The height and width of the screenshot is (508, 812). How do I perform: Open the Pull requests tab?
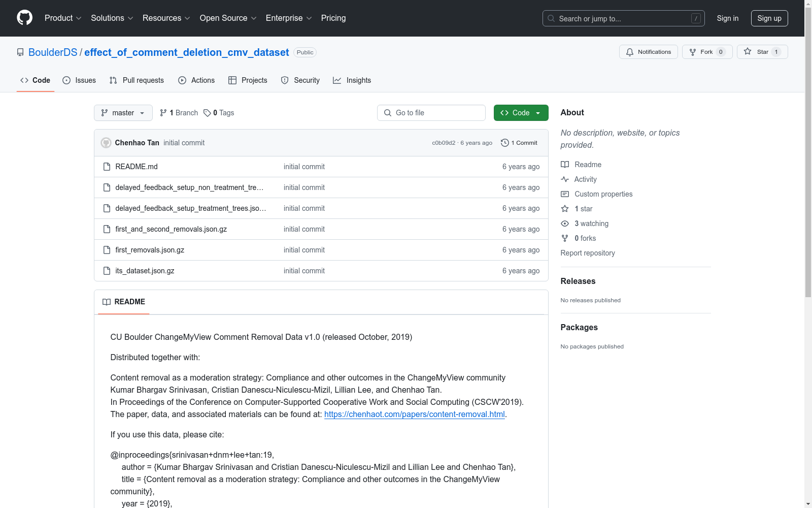pyautogui.click(x=137, y=80)
